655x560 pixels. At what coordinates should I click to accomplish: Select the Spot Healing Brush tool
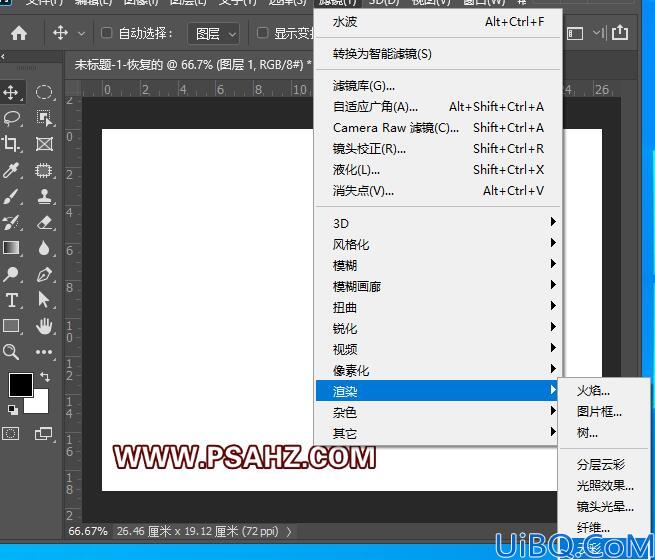coord(44,170)
